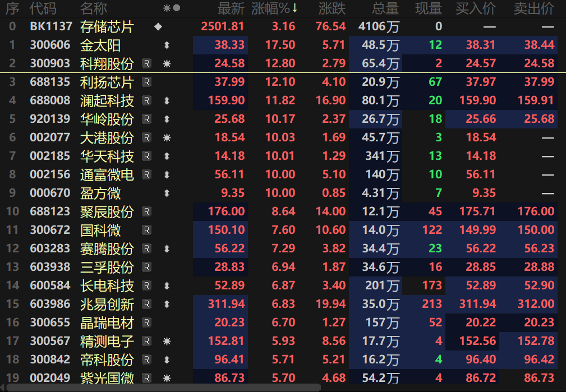Image resolution: width=566 pixels, height=392 pixels.
Task: Click the 卖出价 column header
Action: point(533,8)
